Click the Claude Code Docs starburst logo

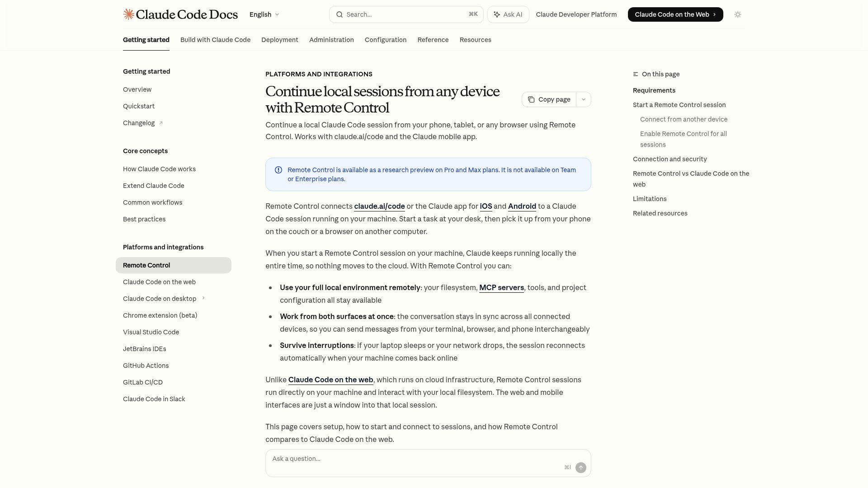[x=129, y=14]
